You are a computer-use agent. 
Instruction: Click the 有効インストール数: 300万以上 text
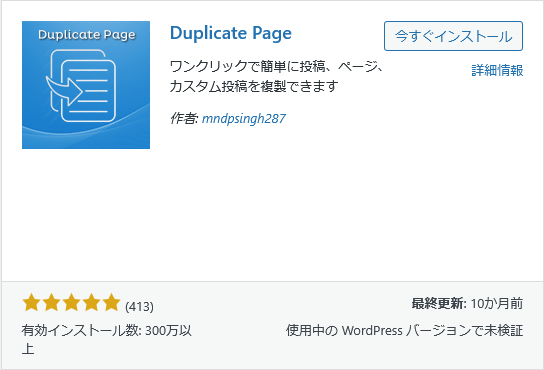[x=107, y=339]
